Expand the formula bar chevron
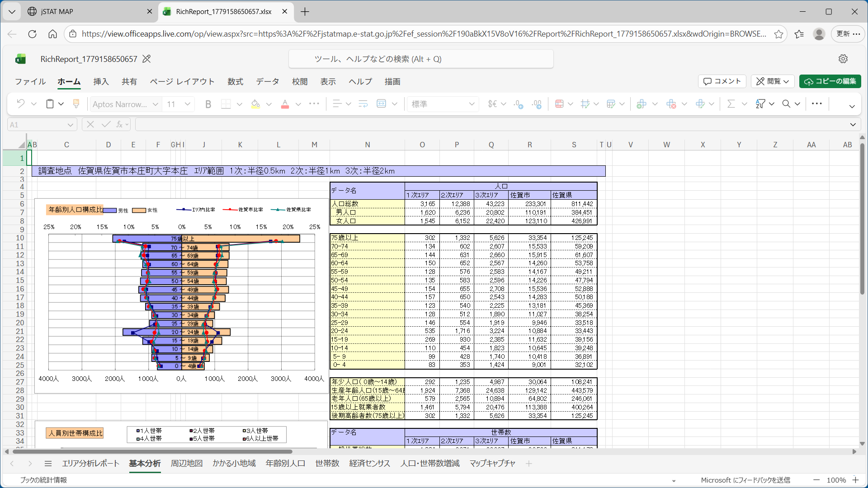868x488 pixels. [853, 125]
